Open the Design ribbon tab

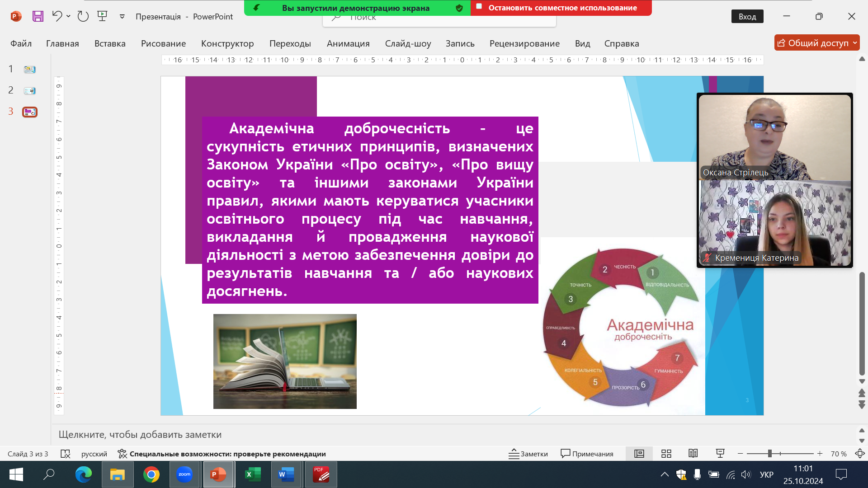[227, 43]
